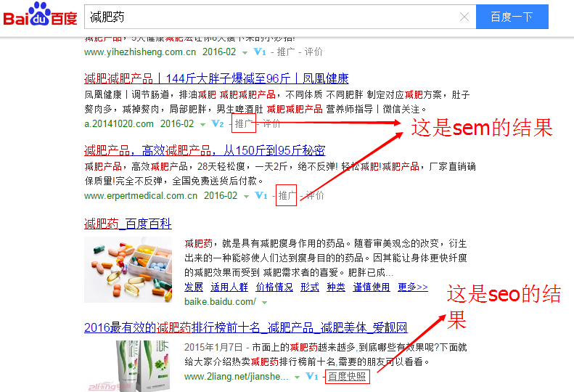Click V1 badge beside 2liang.net result
Viewport: 574px width, 392px height.
click(x=312, y=376)
